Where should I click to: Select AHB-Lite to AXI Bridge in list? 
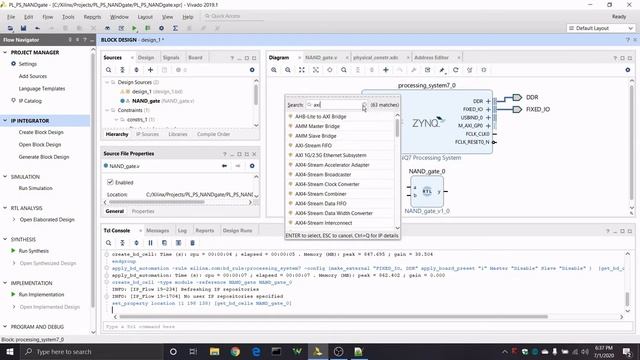pyautogui.click(x=320, y=117)
